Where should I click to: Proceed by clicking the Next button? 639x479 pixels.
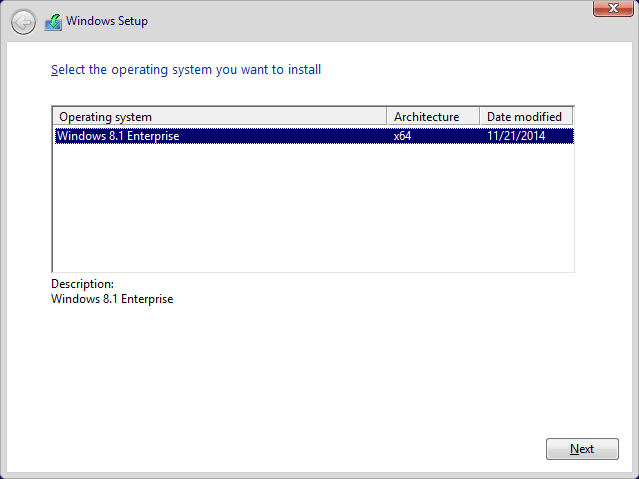pyautogui.click(x=582, y=449)
